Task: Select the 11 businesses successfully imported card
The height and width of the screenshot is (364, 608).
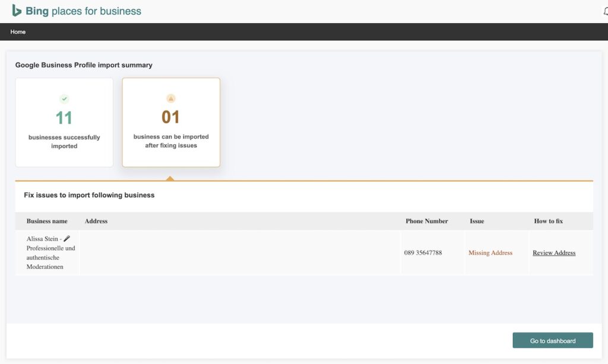Action: coord(64,122)
